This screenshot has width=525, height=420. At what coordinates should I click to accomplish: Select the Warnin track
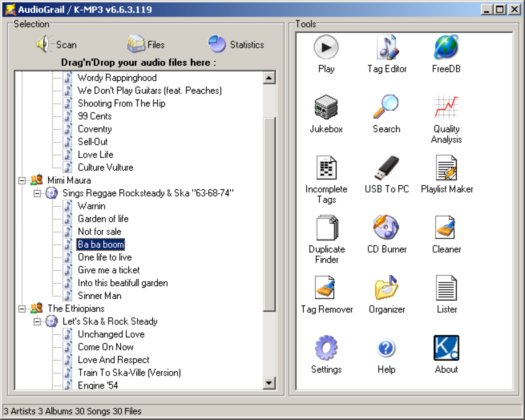(x=91, y=206)
